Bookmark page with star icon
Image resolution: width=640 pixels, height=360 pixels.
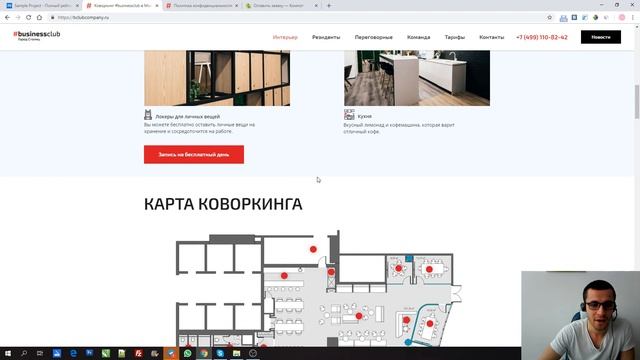(x=549, y=18)
